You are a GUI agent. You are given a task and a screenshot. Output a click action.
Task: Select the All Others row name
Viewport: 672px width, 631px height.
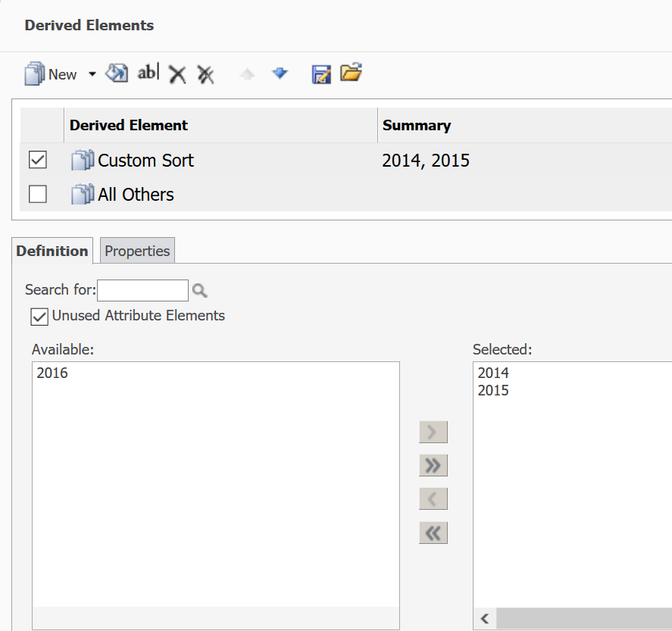click(136, 195)
